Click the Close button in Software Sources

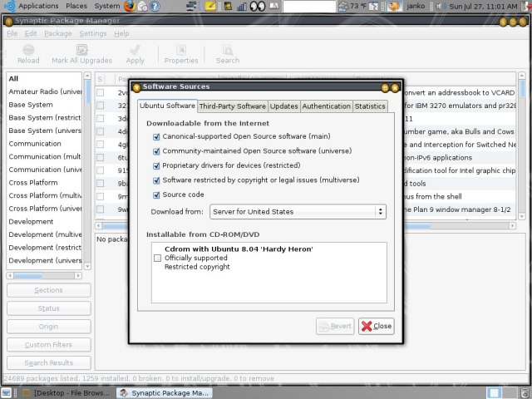pyautogui.click(x=377, y=326)
